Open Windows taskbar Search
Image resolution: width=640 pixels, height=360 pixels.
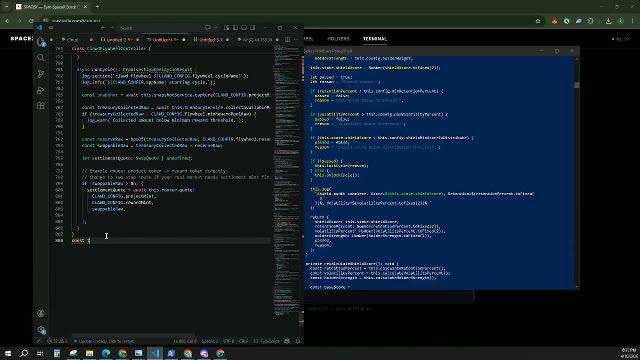(x=24, y=353)
